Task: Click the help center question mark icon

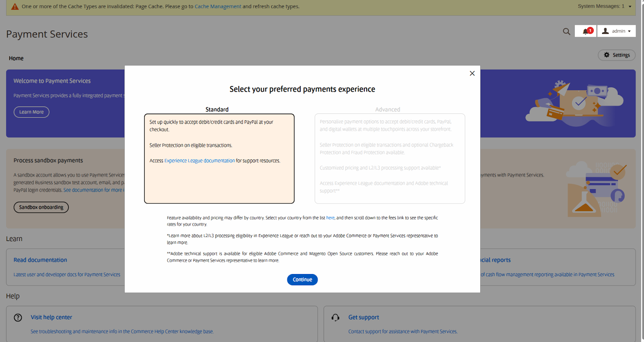Action: [x=18, y=317]
